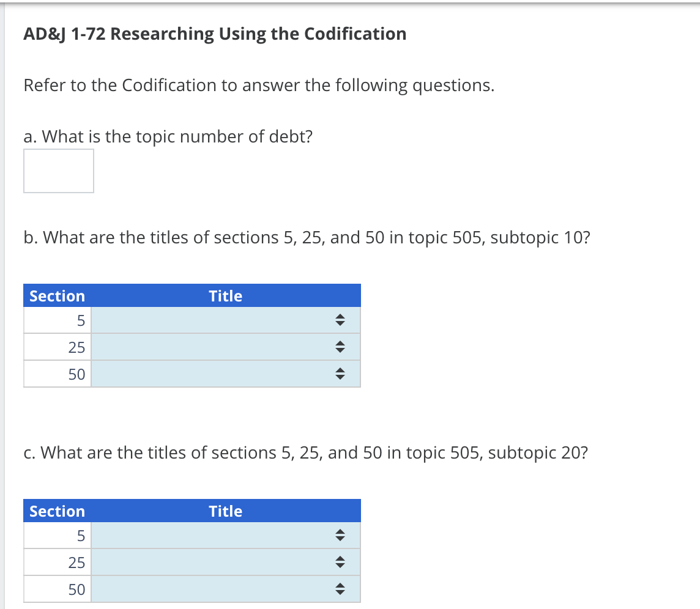
Task: Click the dropdown arrow beside Section 50 under subtopic 10
Action: click(x=340, y=374)
